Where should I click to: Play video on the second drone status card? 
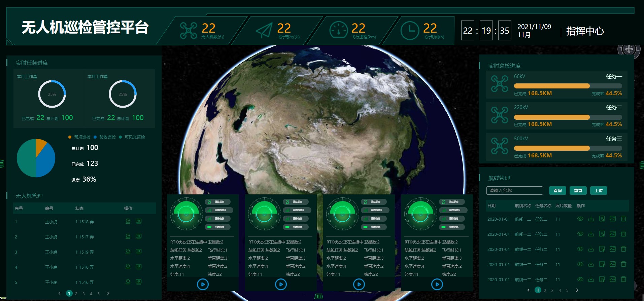[281, 285]
